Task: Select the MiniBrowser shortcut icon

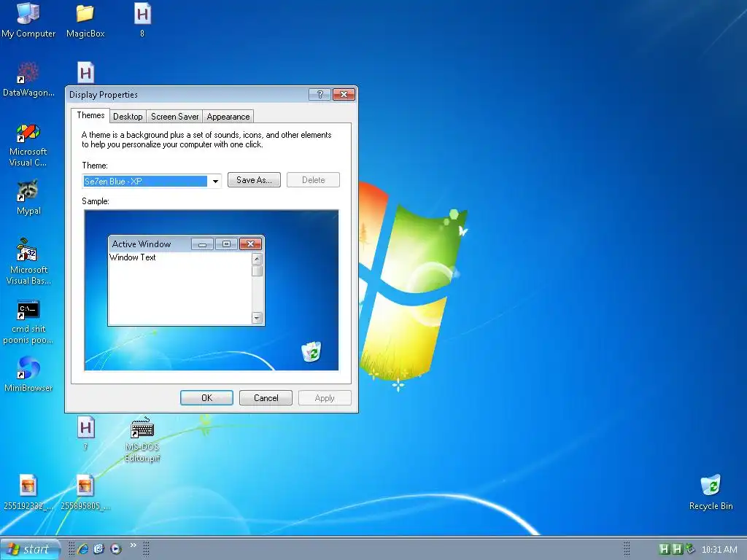Action: tap(28, 375)
